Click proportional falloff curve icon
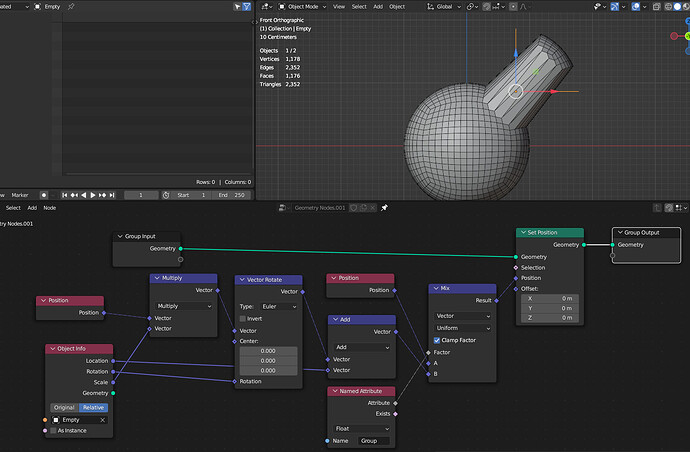 click(523, 7)
